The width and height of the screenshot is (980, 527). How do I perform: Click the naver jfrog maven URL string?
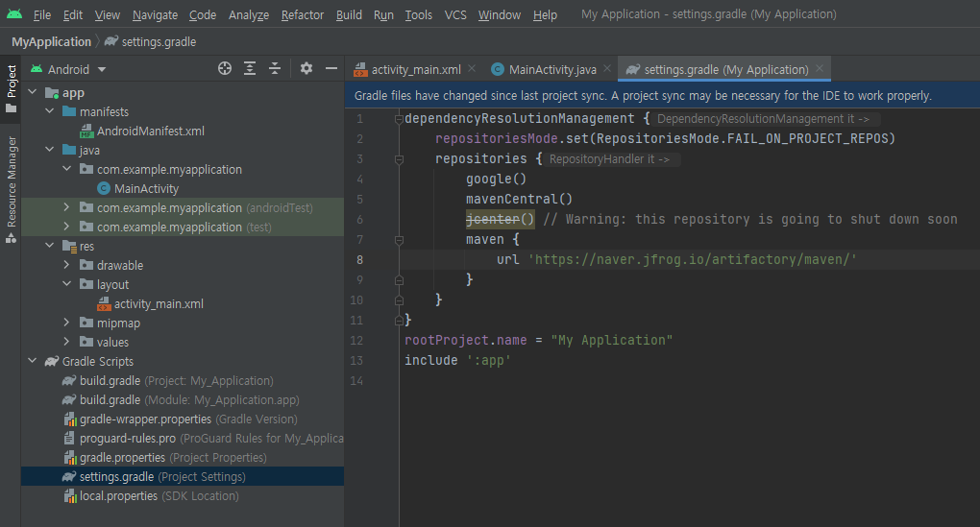(x=692, y=260)
